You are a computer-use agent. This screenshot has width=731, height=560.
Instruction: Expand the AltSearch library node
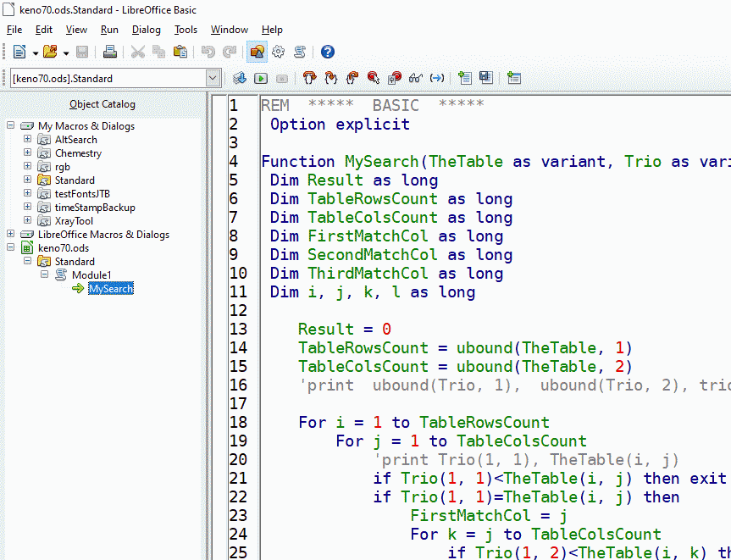click(x=28, y=140)
